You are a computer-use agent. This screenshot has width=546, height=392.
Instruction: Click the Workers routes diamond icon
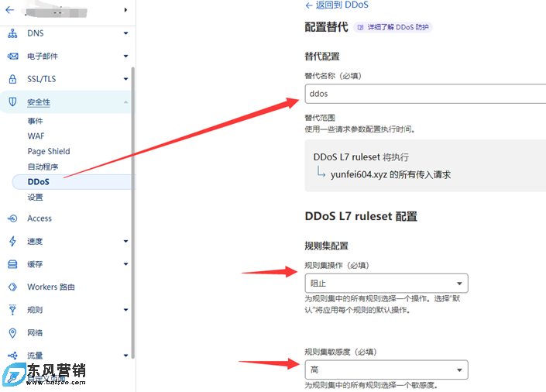pos(12,287)
